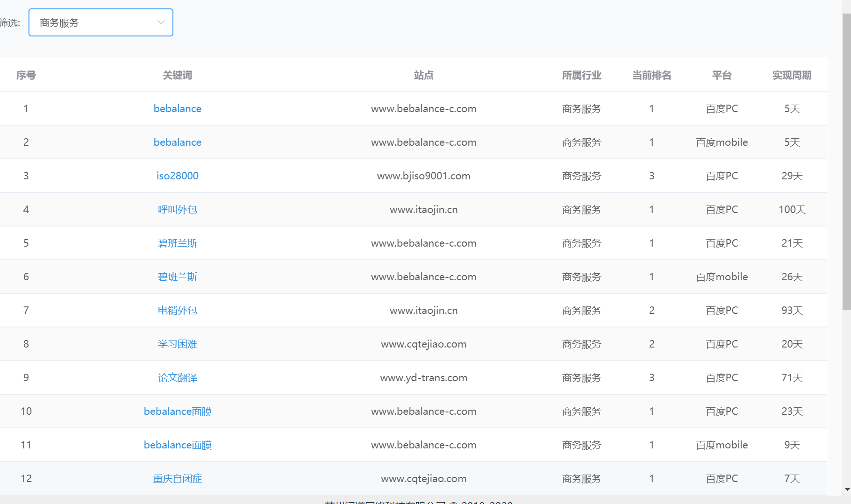The height and width of the screenshot is (504, 851).
Task: Open bebalance面膜 keyword in row 11
Action: point(178,445)
